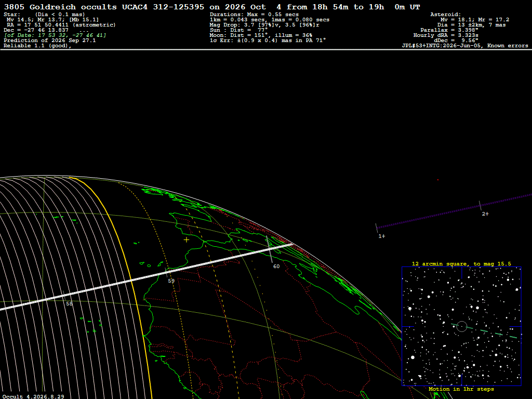
Task: Click the 'Mag Drop: 3.7' line
Action: pos(264,25)
